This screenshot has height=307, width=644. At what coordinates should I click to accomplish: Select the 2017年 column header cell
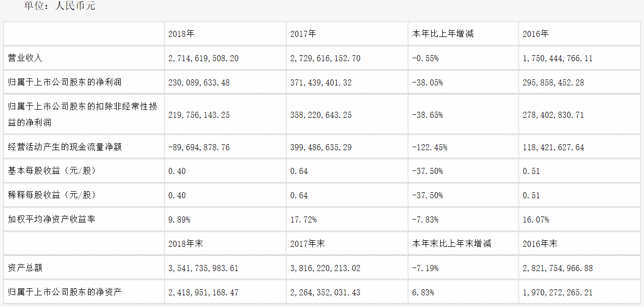tap(303, 34)
